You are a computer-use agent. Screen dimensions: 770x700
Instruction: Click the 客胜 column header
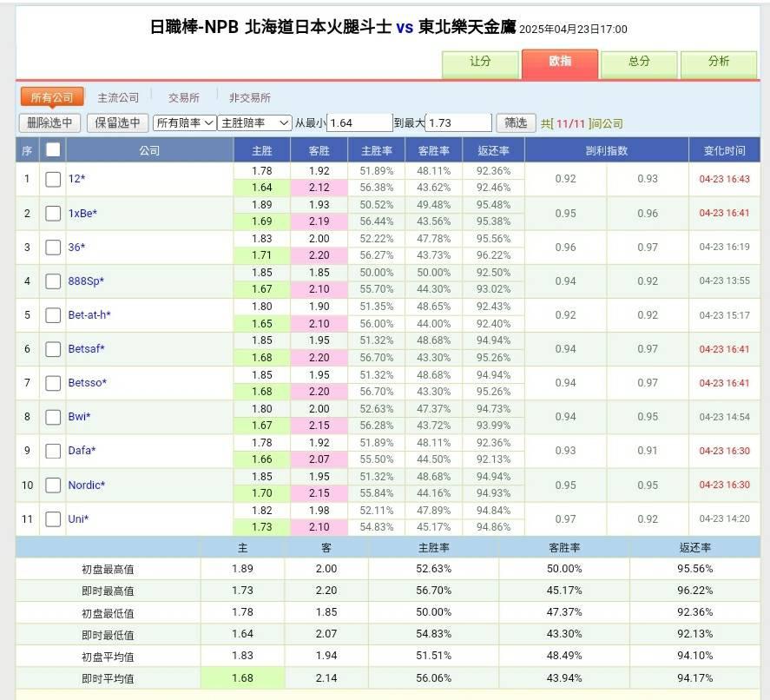319,150
